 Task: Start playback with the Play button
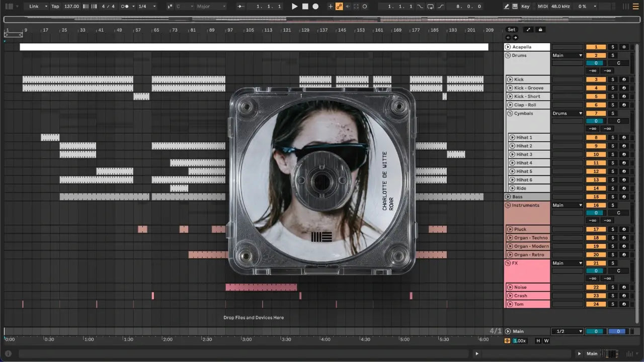[295, 7]
